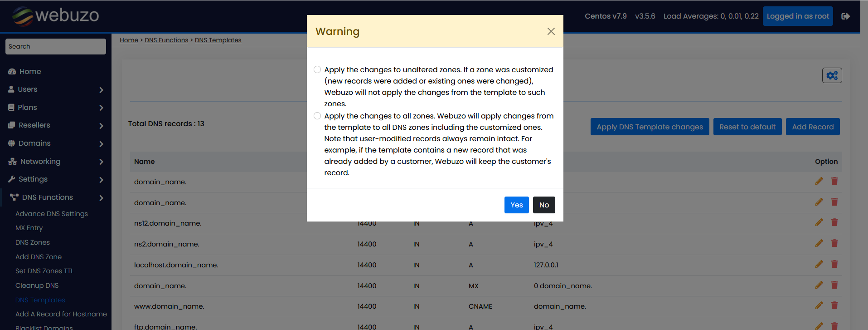Confirm with the Yes button
Image resolution: width=868 pixels, height=330 pixels.
pyautogui.click(x=516, y=205)
